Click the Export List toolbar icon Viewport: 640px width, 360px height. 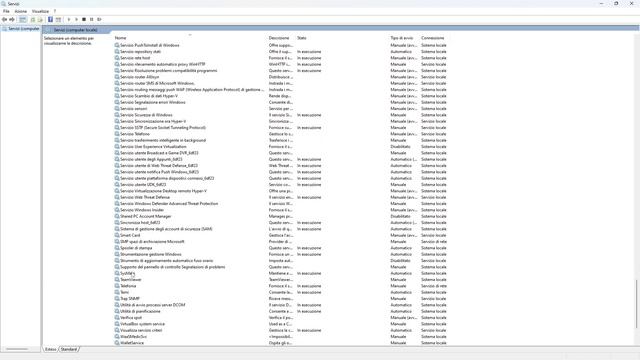pyautogui.click(x=40, y=20)
